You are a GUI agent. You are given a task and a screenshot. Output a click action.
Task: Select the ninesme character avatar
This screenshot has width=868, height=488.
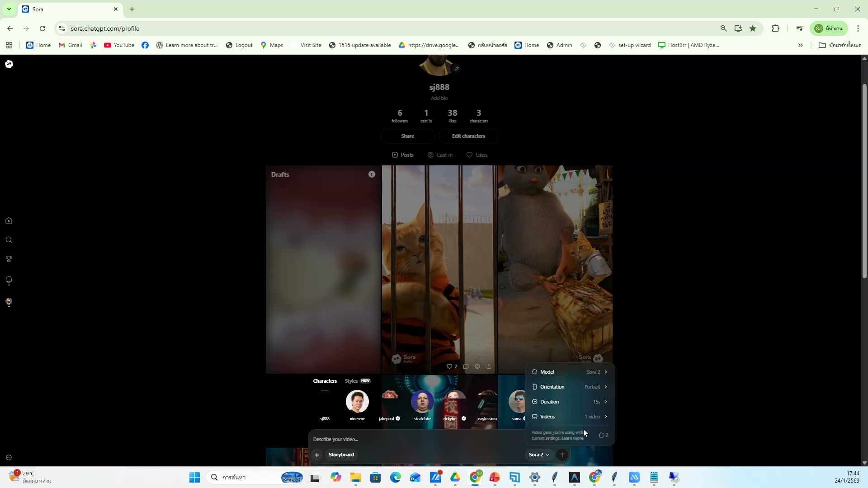(x=357, y=401)
